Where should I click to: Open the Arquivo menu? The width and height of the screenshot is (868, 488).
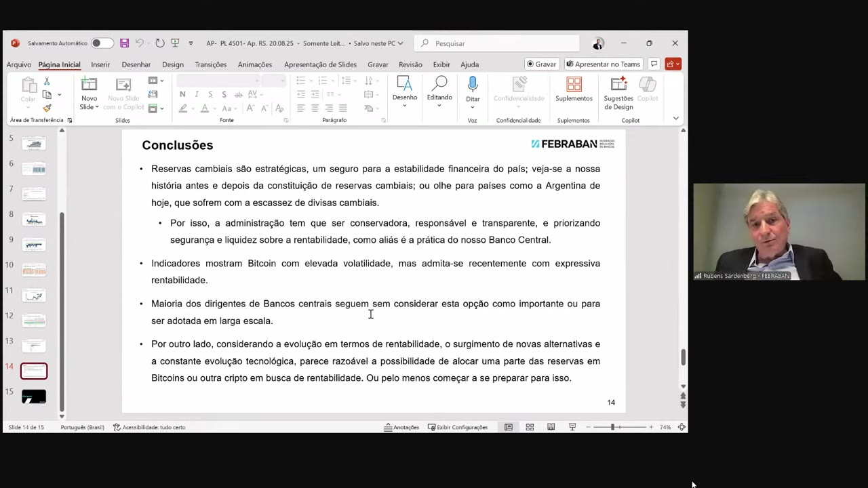tap(19, 64)
